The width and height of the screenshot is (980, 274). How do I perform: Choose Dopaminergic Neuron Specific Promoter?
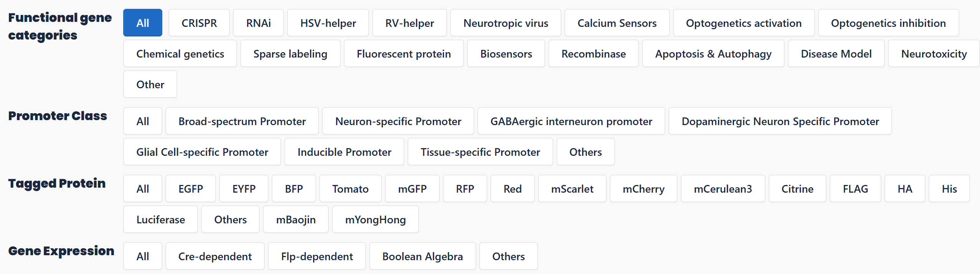(x=780, y=121)
